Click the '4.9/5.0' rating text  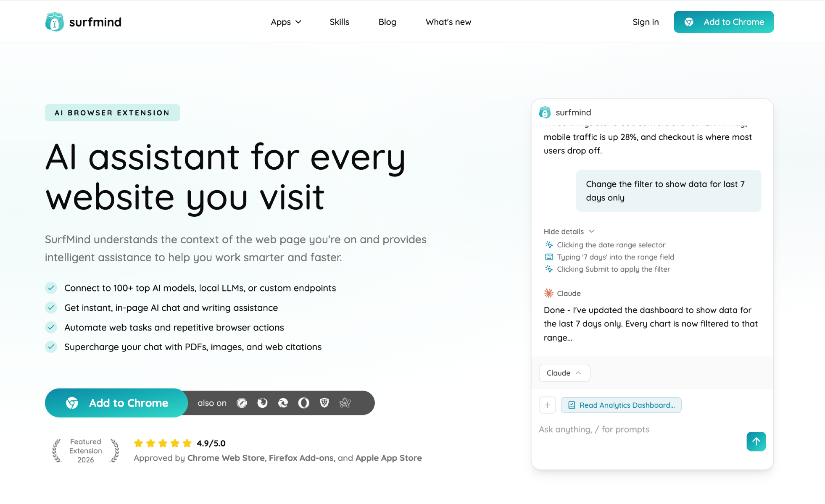coord(211,443)
